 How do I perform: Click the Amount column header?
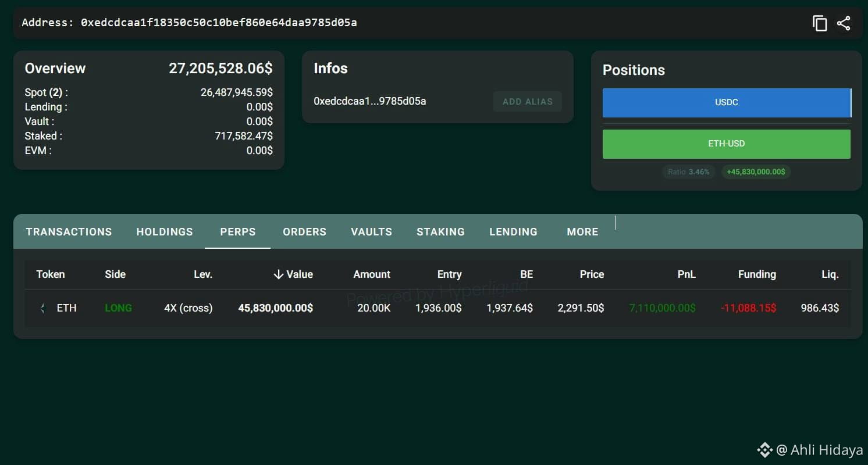(x=372, y=274)
